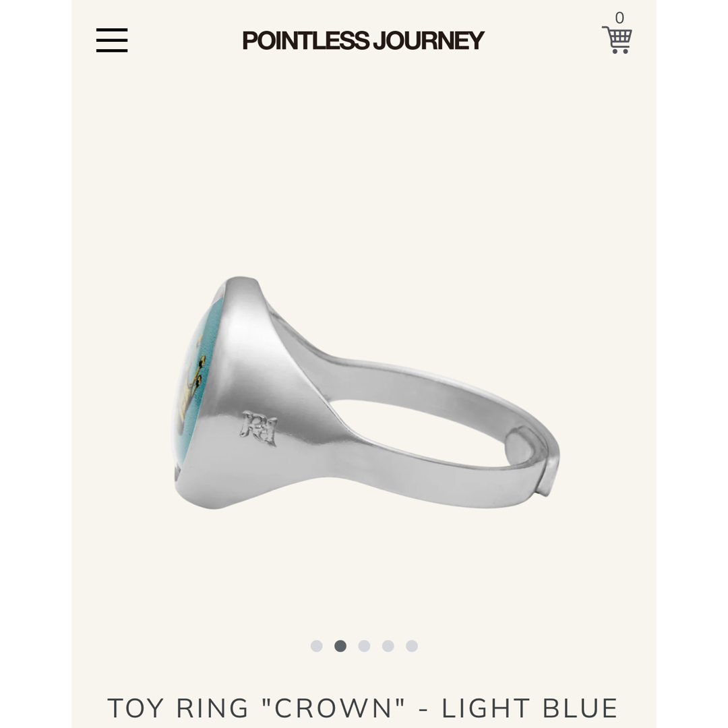
Task: Click the cart item count "0"
Action: pos(619,18)
